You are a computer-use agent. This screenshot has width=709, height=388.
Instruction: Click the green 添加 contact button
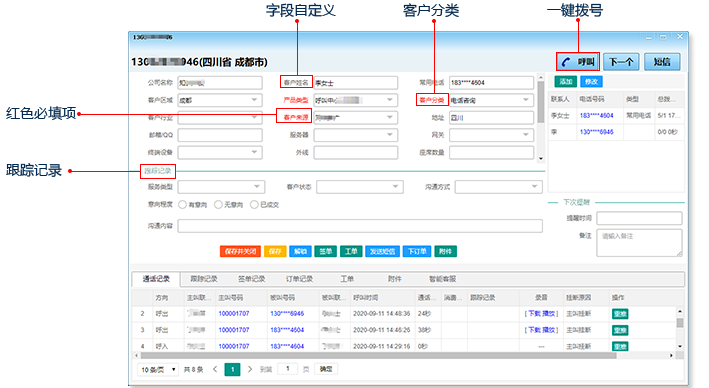[x=566, y=82]
